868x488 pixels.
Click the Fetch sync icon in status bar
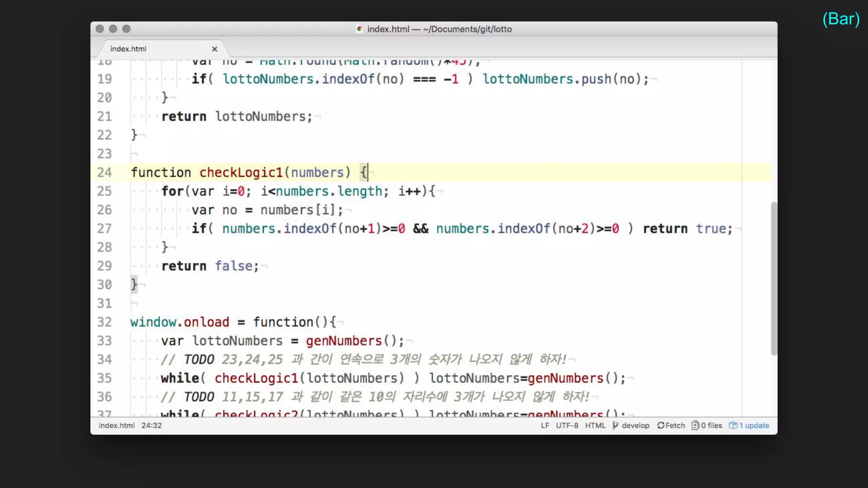661,425
